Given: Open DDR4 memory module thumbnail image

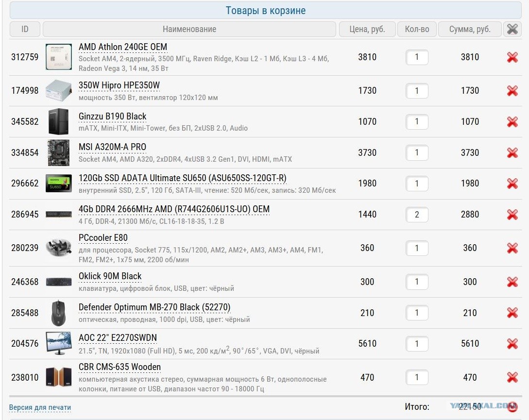Looking at the screenshot, I should (59, 214).
